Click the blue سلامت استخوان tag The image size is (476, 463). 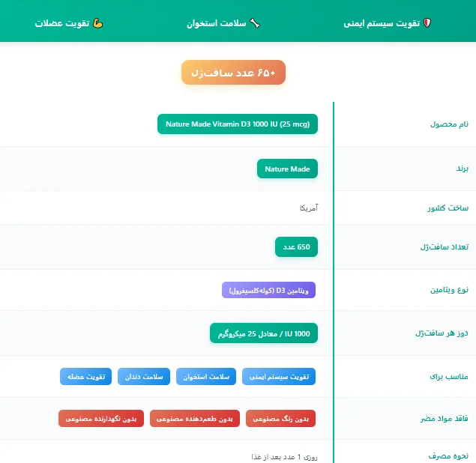point(206,377)
